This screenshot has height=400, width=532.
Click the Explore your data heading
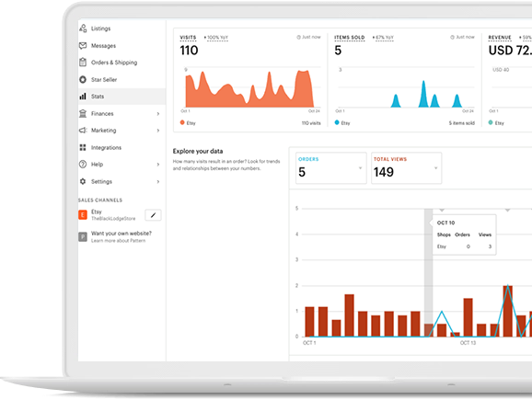pyautogui.click(x=198, y=151)
